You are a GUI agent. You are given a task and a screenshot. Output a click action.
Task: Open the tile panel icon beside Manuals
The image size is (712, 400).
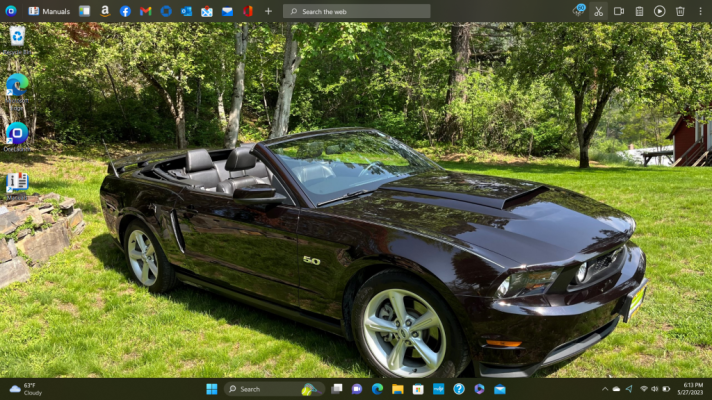tap(84, 11)
